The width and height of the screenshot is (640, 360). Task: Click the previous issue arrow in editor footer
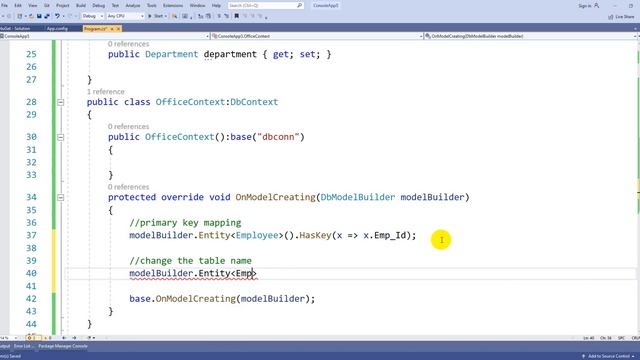64,338
